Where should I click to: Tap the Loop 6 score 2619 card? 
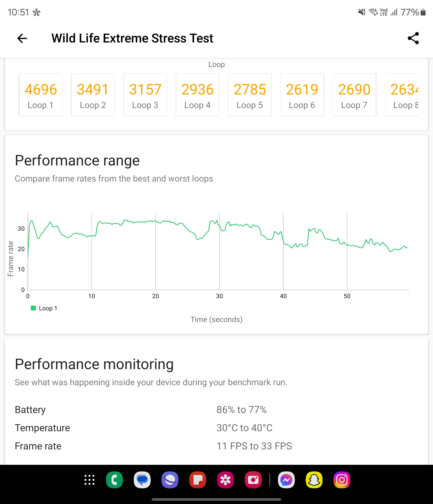click(302, 95)
